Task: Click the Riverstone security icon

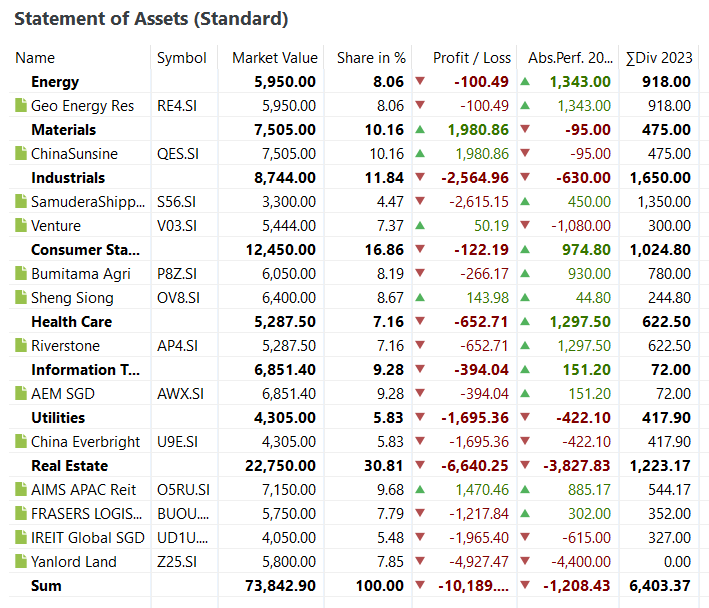Action: click(x=21, y=346)
